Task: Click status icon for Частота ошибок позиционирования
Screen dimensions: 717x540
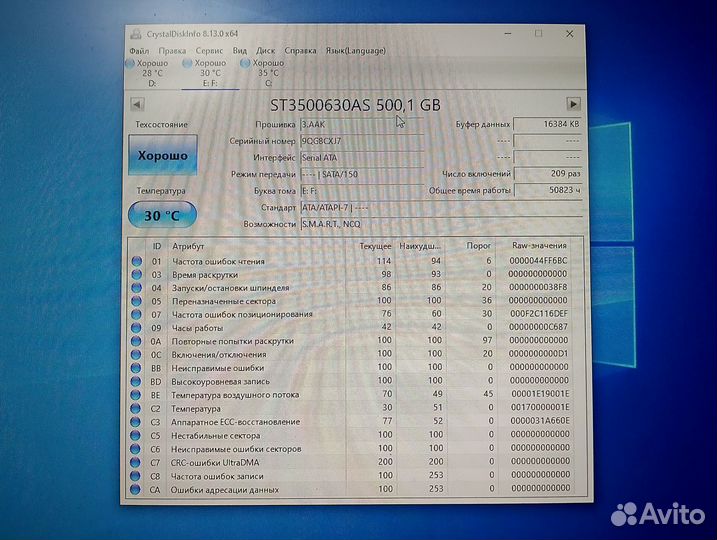Action: [136, 314]
